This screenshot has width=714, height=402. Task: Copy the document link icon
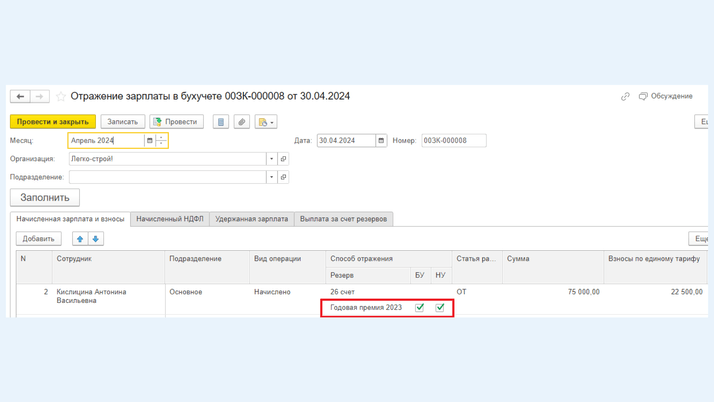coord(625,97)
